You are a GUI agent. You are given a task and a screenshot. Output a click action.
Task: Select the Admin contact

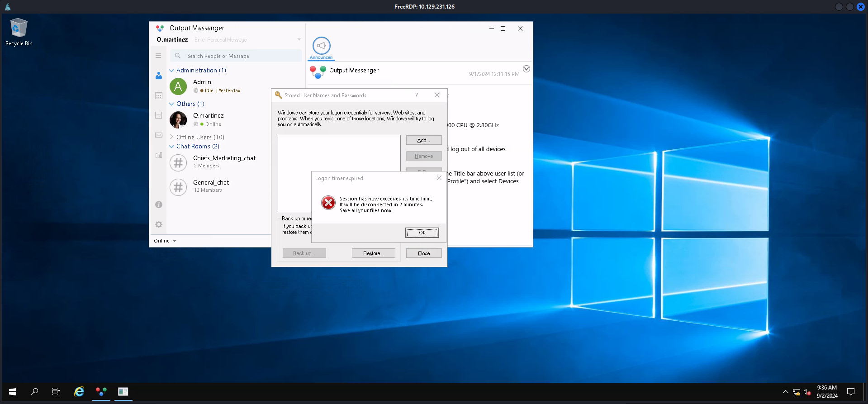click(x=202, y=82)
